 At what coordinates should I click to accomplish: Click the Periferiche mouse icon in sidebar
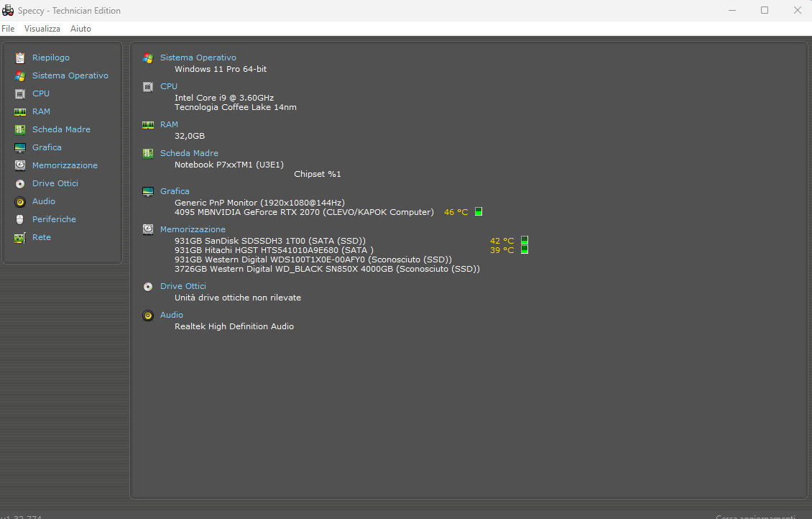coord(19,220)
